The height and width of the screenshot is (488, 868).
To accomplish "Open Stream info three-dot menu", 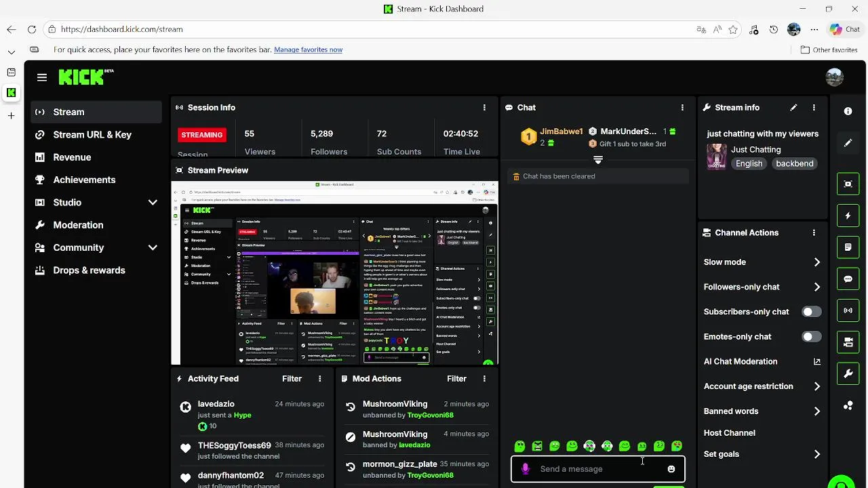I will pos(814,108).
